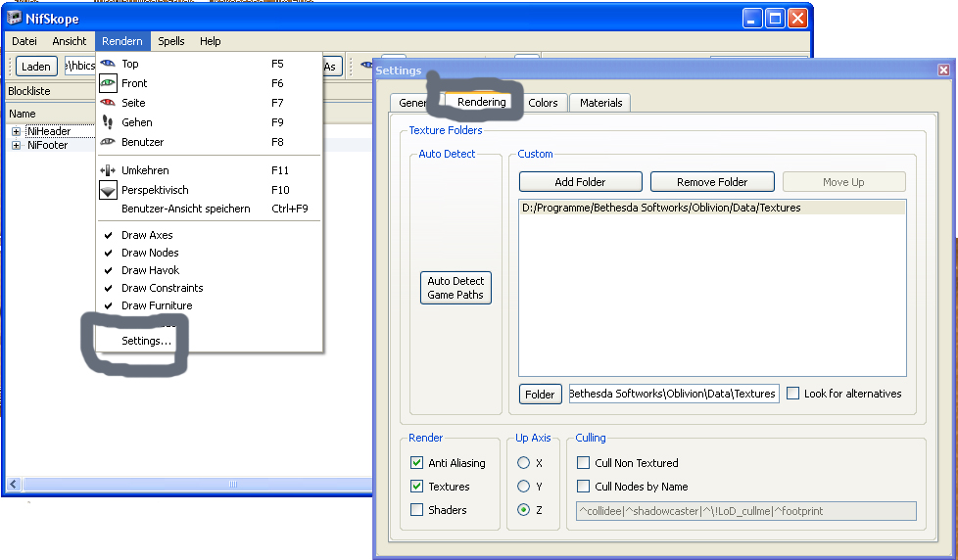The image size is (958, 560).
Task: Select the Top view eye icon
Action: [108, 64]
